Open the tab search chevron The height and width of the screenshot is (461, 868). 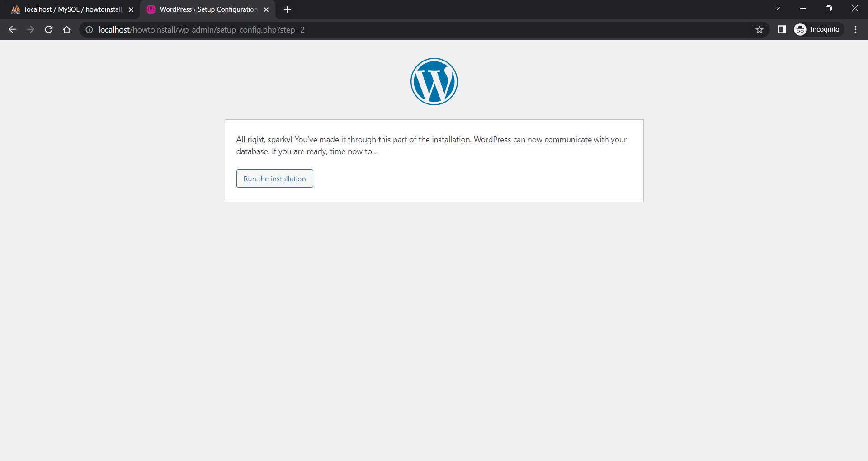[x=778, y=8]
